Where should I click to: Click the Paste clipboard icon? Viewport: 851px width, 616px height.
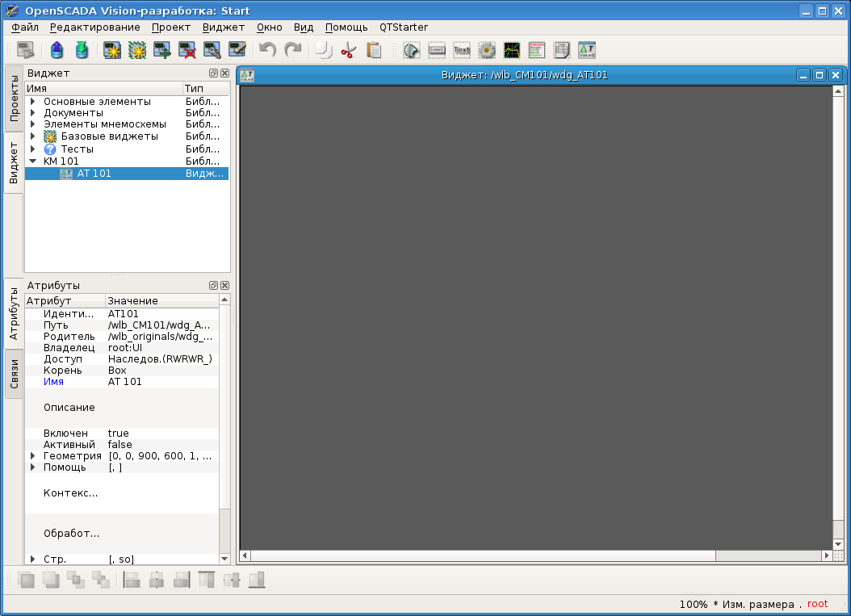click(374, 50)
